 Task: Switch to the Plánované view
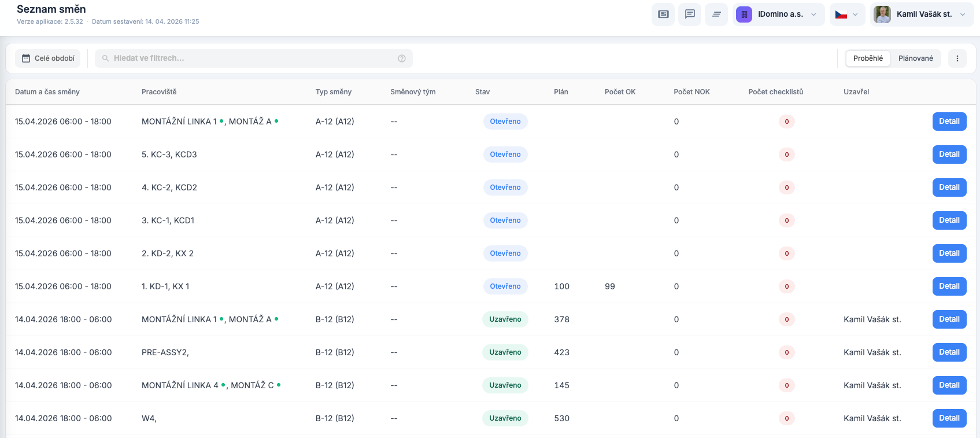pos(915,58)
